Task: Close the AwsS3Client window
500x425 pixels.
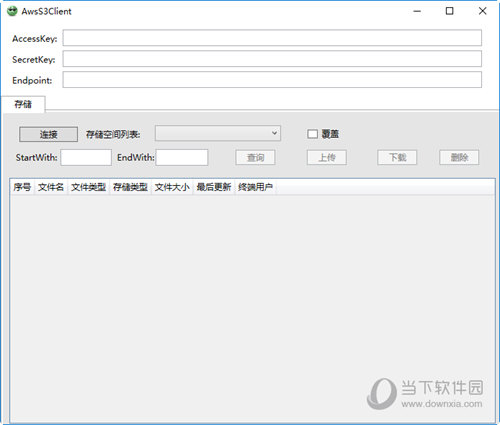Action: 482,11
